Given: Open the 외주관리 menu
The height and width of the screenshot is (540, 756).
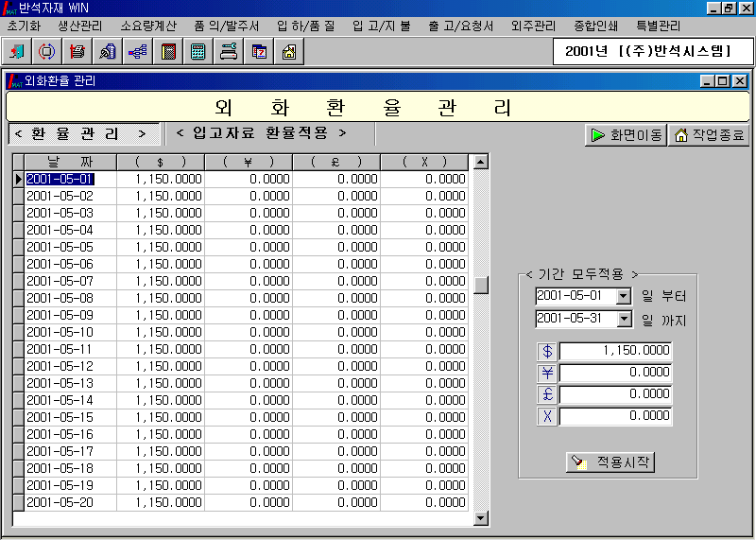Looking at the screenshot, I should click(x=533, y=26).
